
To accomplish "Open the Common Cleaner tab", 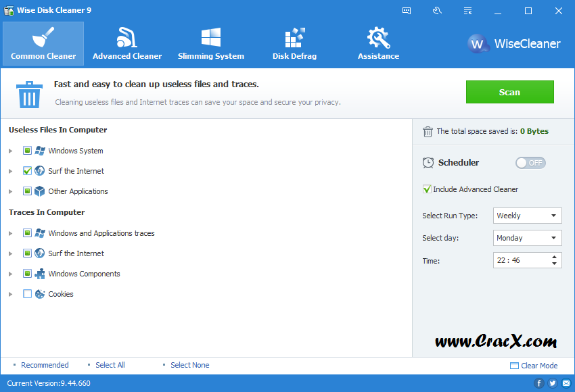I will point(43,44).
